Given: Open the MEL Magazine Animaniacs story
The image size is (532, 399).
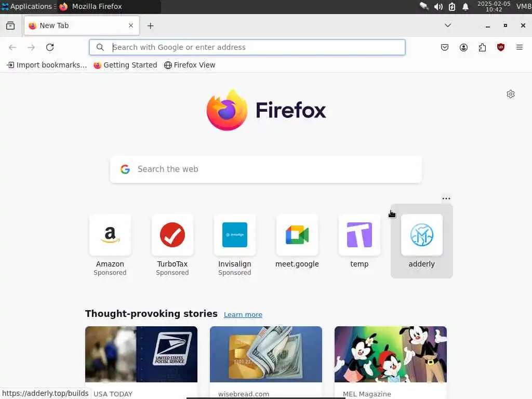Looking at the screenshot, I should 391,362.
